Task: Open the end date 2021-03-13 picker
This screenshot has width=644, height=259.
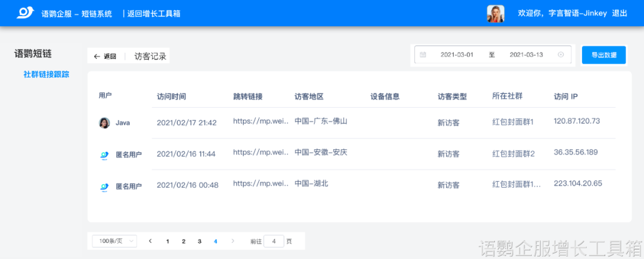Action: pyautogui.click(x=526, y=55)
